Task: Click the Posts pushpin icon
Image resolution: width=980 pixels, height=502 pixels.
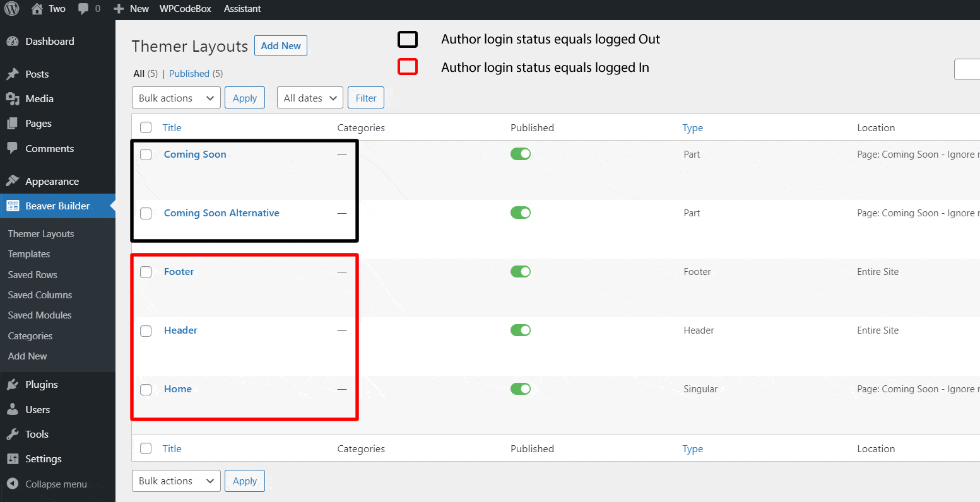Action: click(x=13, y=74)
